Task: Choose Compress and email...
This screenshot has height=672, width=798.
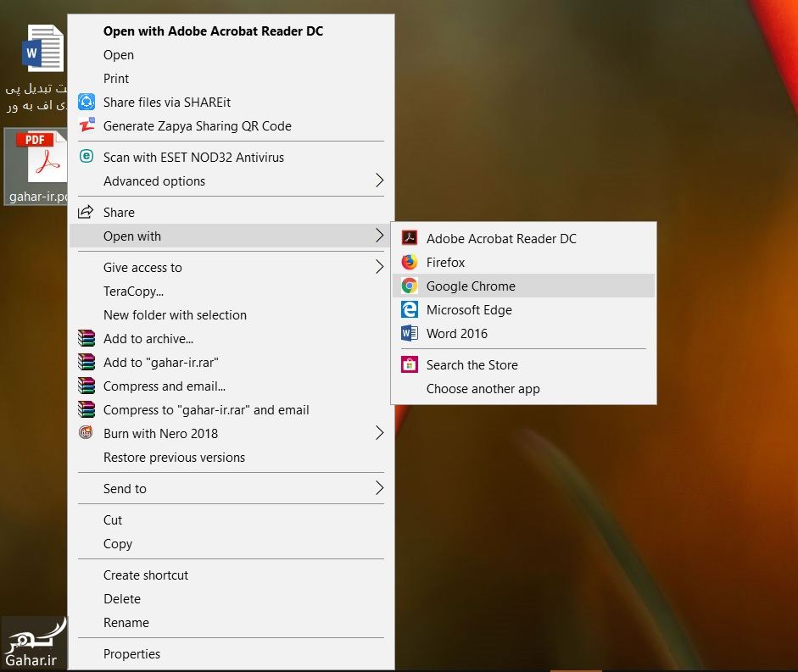Action: [231, 386]
